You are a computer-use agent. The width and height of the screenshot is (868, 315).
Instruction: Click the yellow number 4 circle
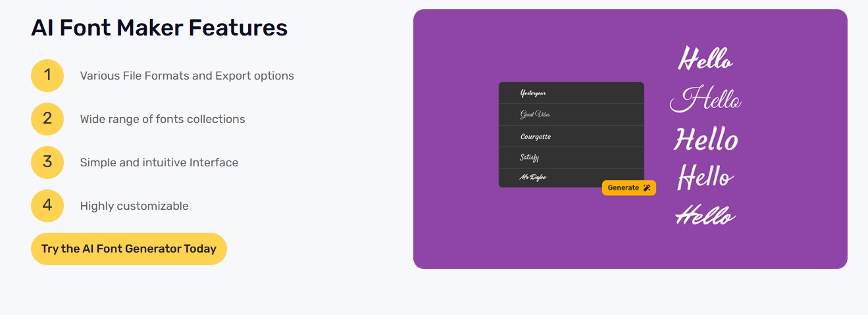coord(47,206)
